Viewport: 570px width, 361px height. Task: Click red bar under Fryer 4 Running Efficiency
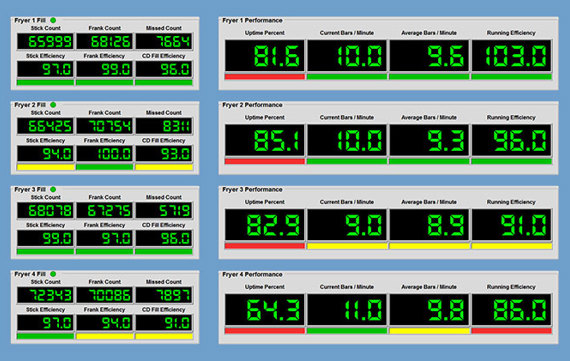(511, 331)
